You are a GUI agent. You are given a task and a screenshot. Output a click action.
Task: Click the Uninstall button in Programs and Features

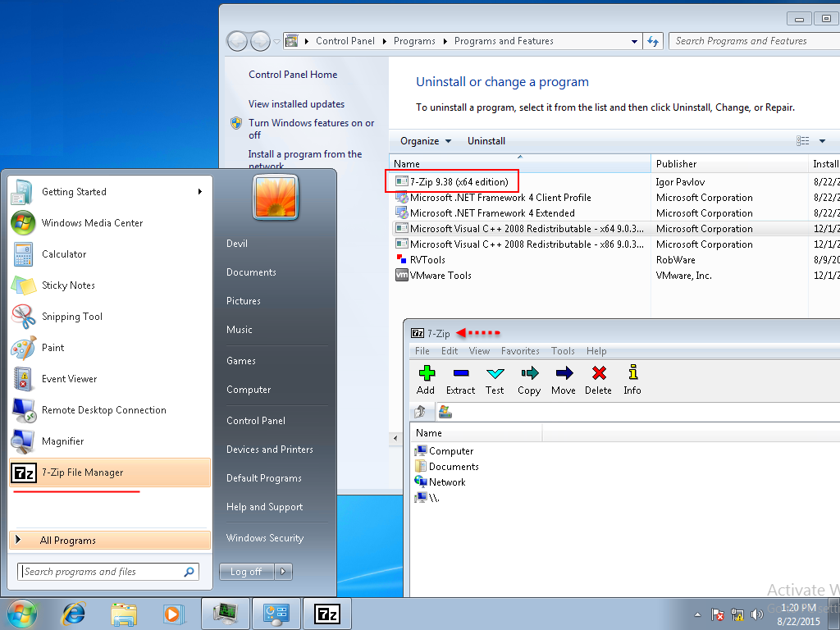(x=486, y=140)
